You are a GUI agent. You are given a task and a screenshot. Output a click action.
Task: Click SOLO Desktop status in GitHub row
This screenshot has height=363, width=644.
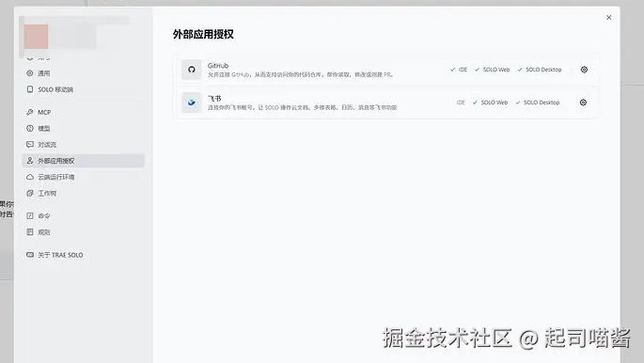(x=540, y=70)
